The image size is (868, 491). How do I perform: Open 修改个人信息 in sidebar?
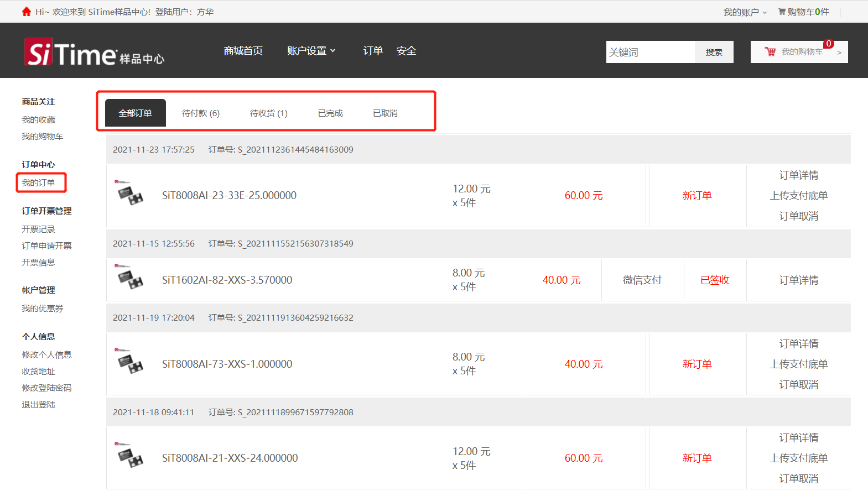click(47, 355)
